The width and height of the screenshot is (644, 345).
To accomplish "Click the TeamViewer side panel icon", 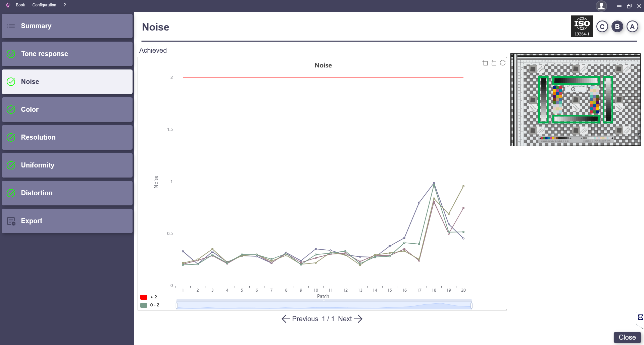I will pos(640,317).
